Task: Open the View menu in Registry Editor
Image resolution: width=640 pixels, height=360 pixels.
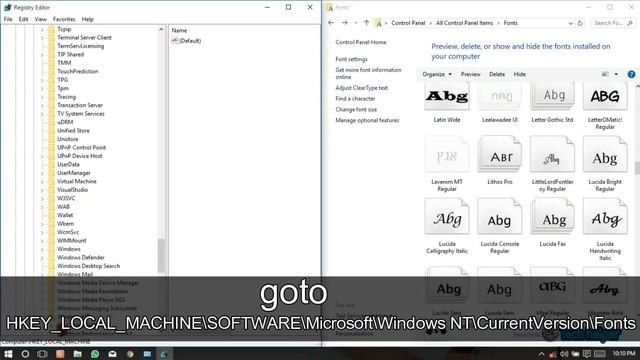Action: (x=40, y=19)
